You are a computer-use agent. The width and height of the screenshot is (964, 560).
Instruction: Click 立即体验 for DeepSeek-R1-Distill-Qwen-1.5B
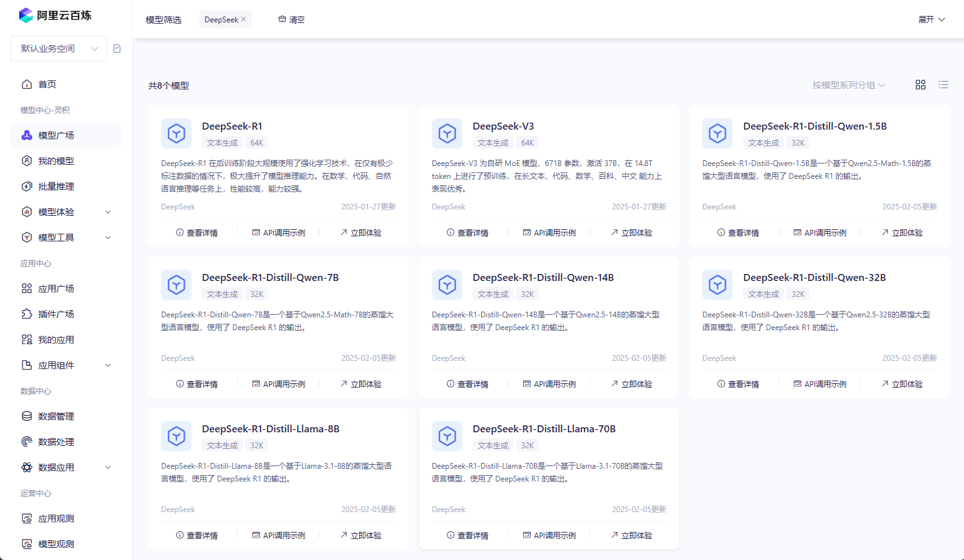pyautogui.click(x=902, y=233)
